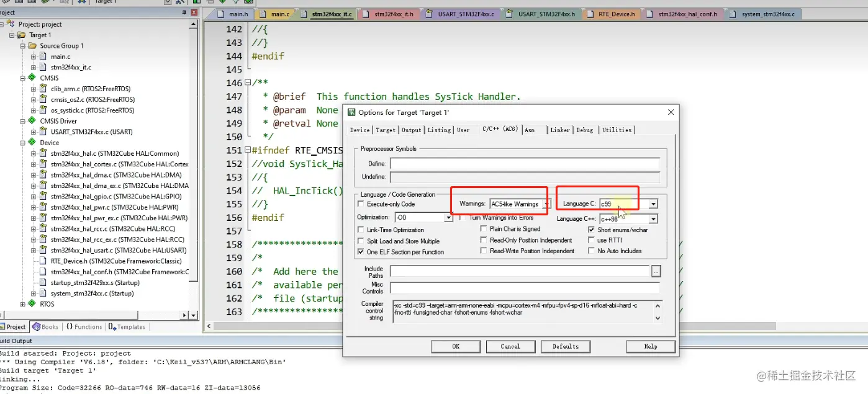Click the Options dialog title bar icon
This screenshot has width=868, height=394.
coord(351,112)
